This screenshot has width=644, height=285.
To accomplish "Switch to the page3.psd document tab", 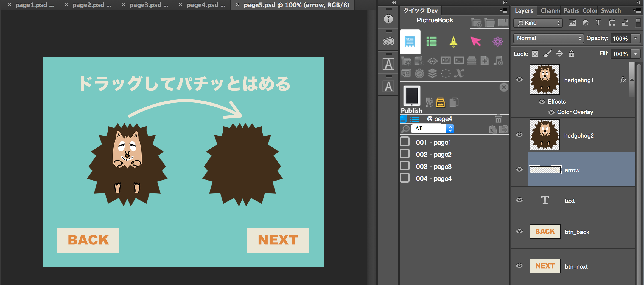I will [x=145, y=5].
